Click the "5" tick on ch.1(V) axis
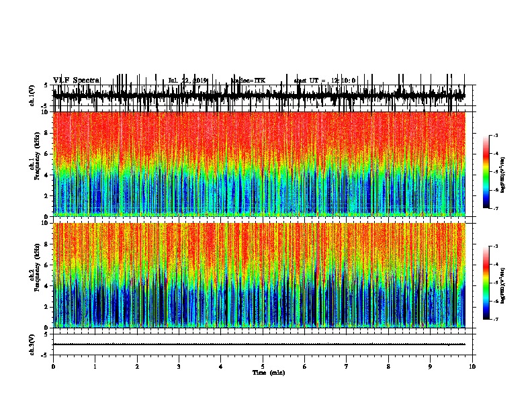 point(46,85)
